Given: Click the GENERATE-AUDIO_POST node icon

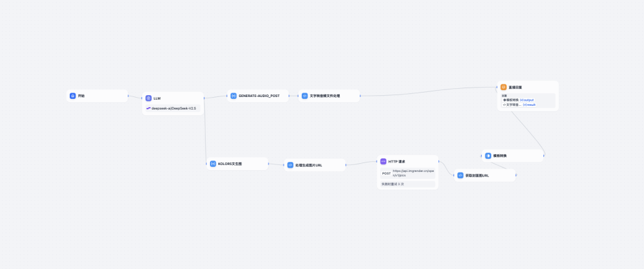Looking at the screenshot, I should tap(233, 96).
